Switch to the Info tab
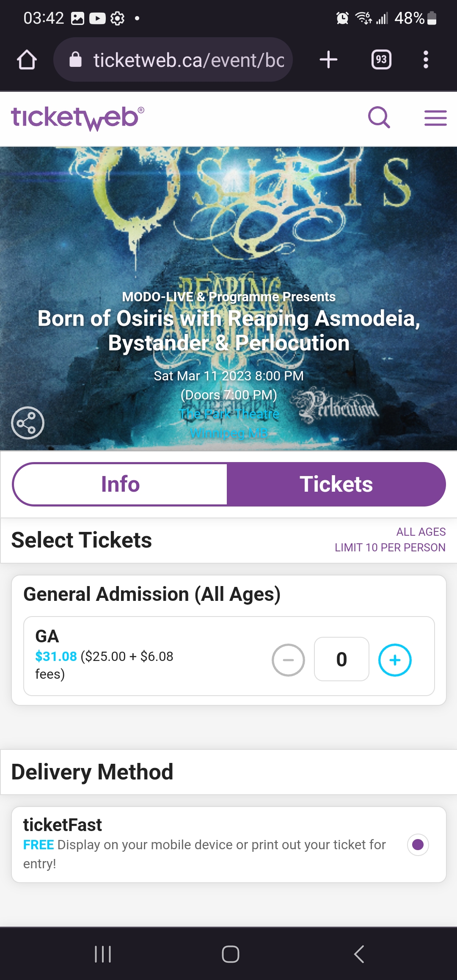Image resolution: width=457 pixels, height=980 pixels. (121, 484)
